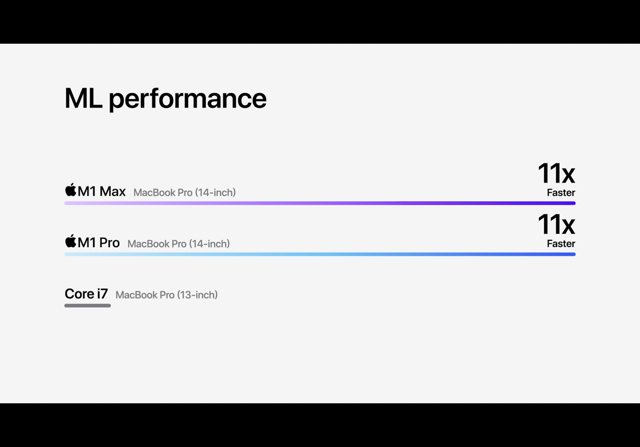Screen dimensions: 640x447
Task: Click MacBook Pro (14-inch) next to M1 Pro
Action: point(178,244)
